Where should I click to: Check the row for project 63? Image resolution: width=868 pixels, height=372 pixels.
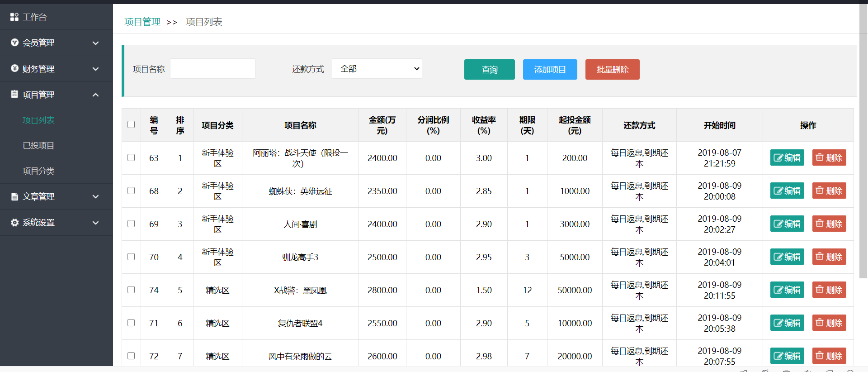(131, 157)
